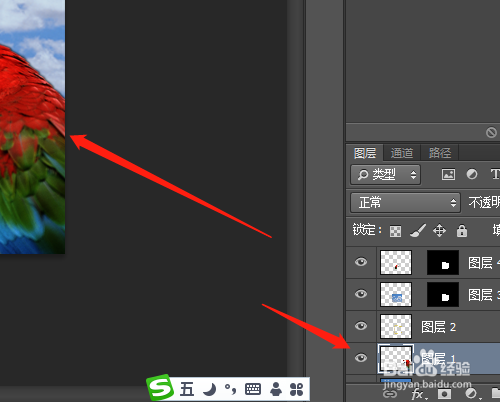Hide 图层 2 with eye icon

point(361,326)
